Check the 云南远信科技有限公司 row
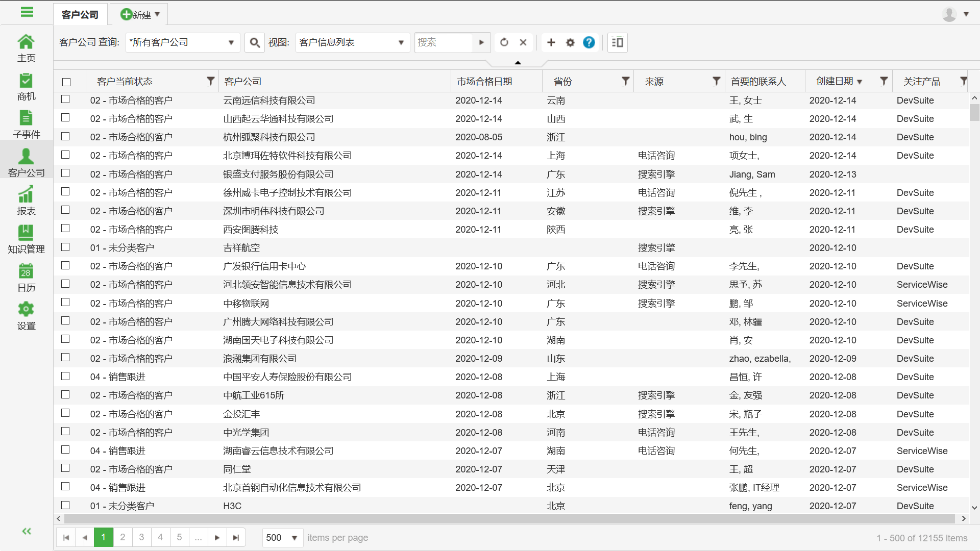Image resolution: width=980 pixels, height=551 pixels. click(x=65, y=99)
